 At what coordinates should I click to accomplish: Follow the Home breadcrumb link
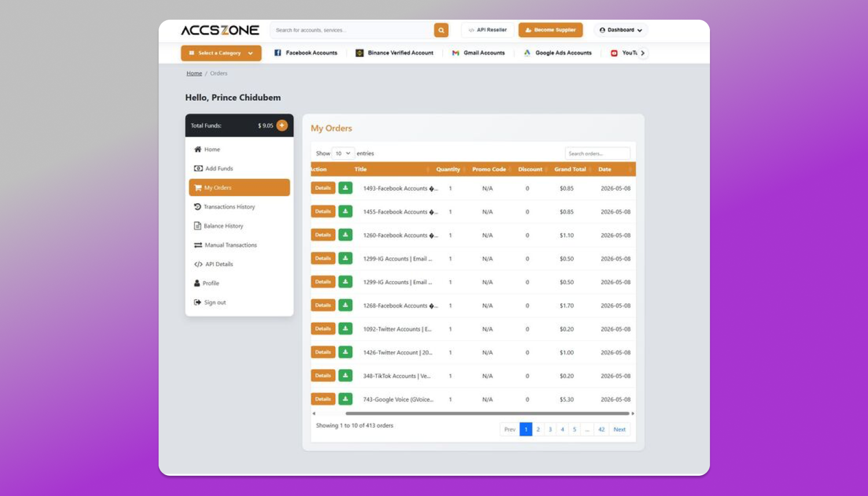[194, 74]
